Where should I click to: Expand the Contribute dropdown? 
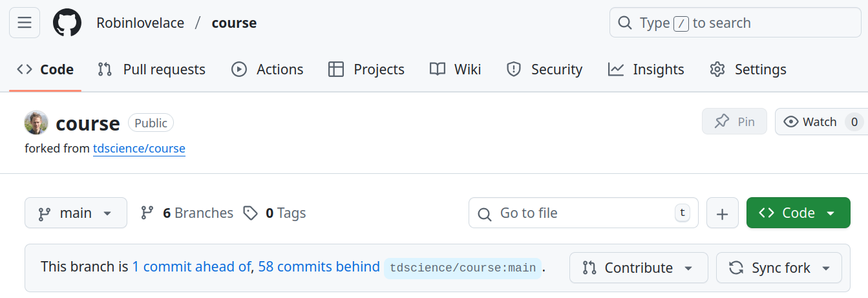click(x=638, y=268)
